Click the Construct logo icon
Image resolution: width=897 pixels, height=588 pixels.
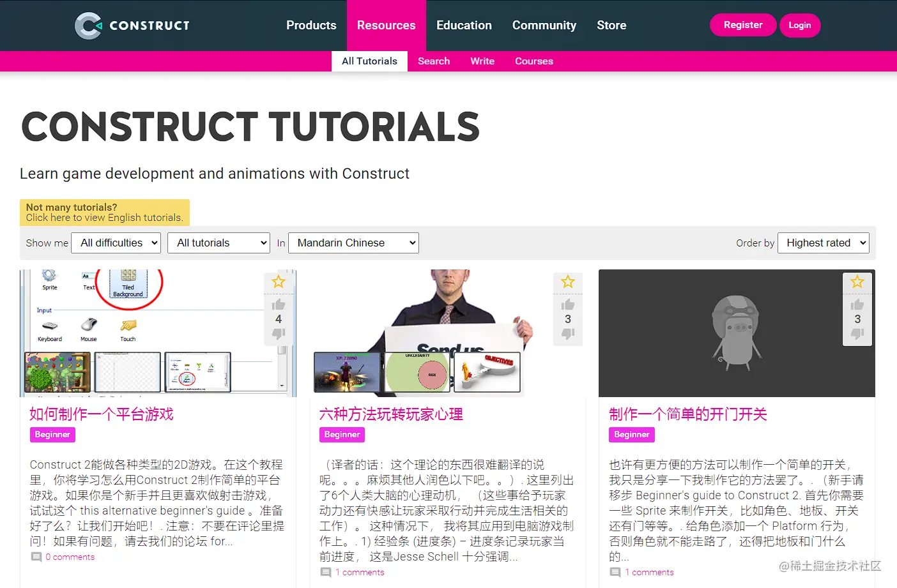click(x=88, y=26)
